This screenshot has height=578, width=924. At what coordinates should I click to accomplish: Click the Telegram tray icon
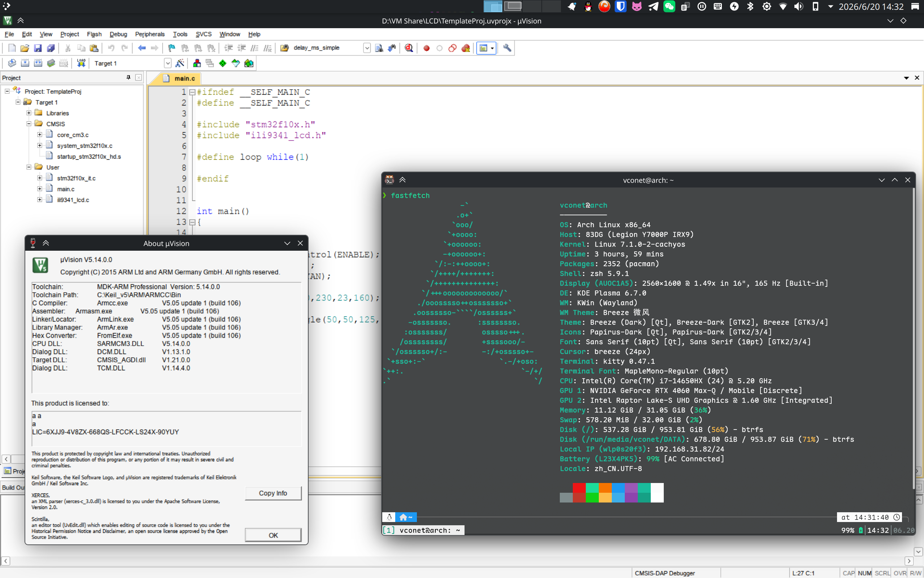[653, 7]
